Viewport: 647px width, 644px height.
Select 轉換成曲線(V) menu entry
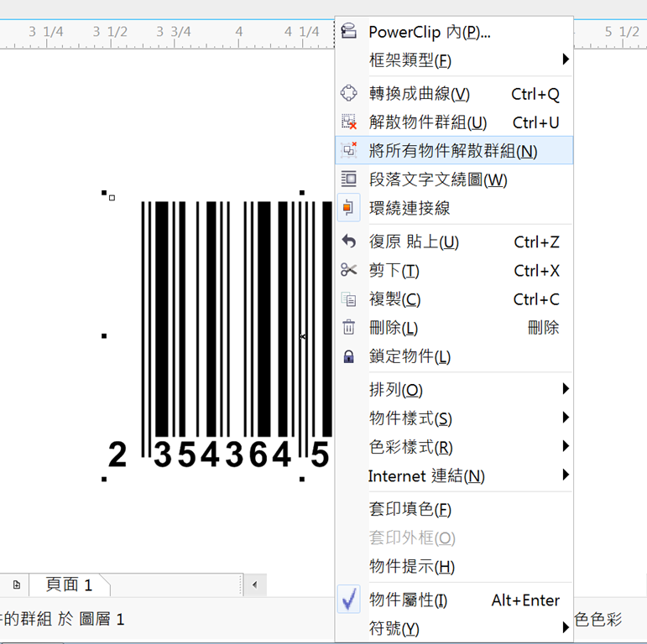pos(454,94)
